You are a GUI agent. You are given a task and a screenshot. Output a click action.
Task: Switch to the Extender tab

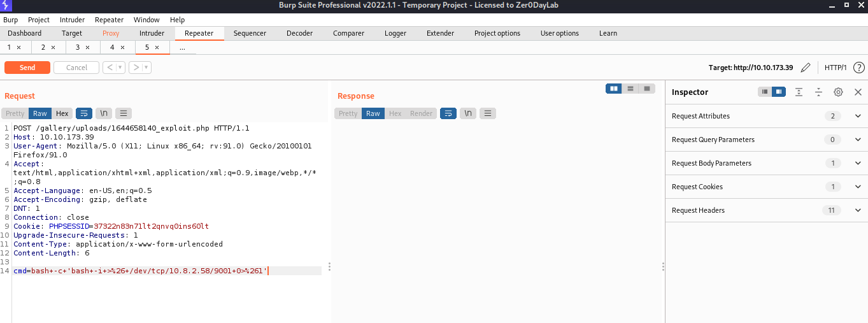click(441, 33)
